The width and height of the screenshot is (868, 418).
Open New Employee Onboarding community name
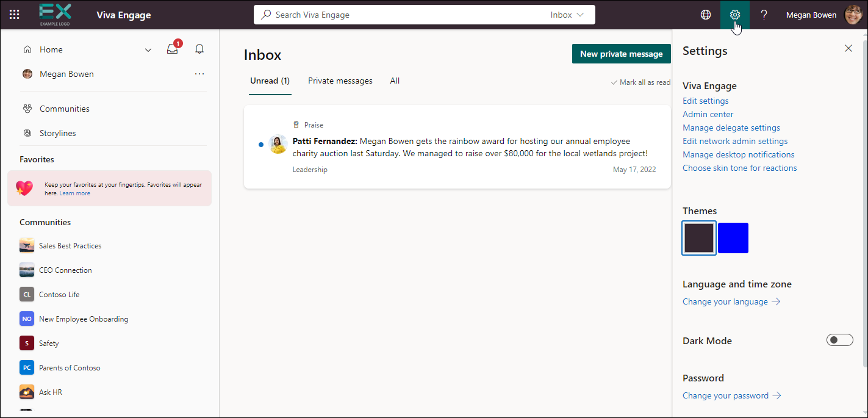tap(84, 319)
